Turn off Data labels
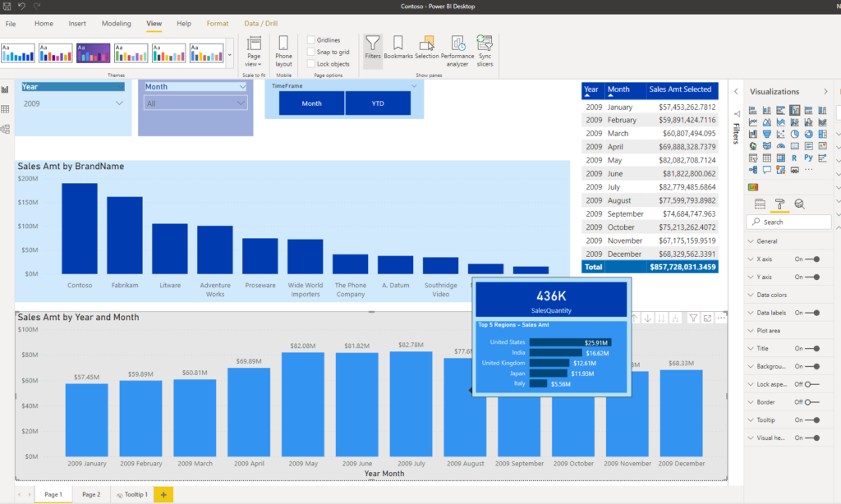The height and width of the screenshot is (504, 841). click(813, 313)
